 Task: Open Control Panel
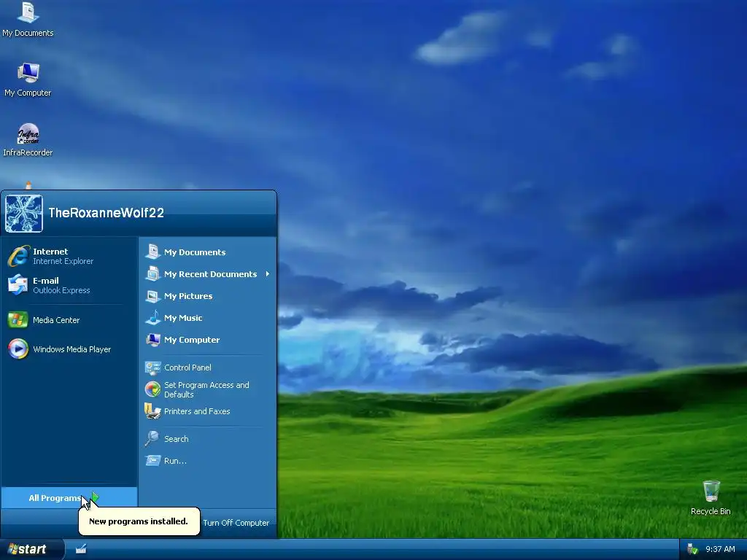pyautogui.click(x=207, y=367)
